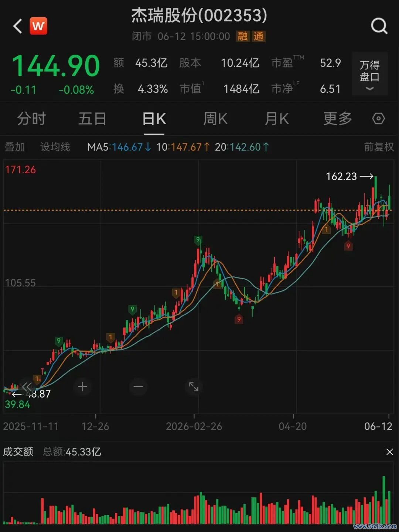Tap the turnover rate 4.33%
The width and height of the screenshot is (399, 532).
[x=153, y=89]
